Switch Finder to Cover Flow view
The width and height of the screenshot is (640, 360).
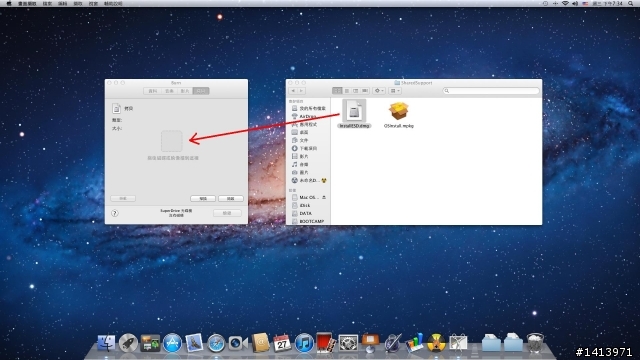(365, 91)
